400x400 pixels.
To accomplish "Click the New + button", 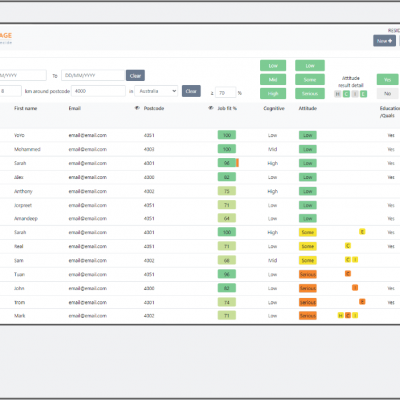I will [x=384, y=41].
